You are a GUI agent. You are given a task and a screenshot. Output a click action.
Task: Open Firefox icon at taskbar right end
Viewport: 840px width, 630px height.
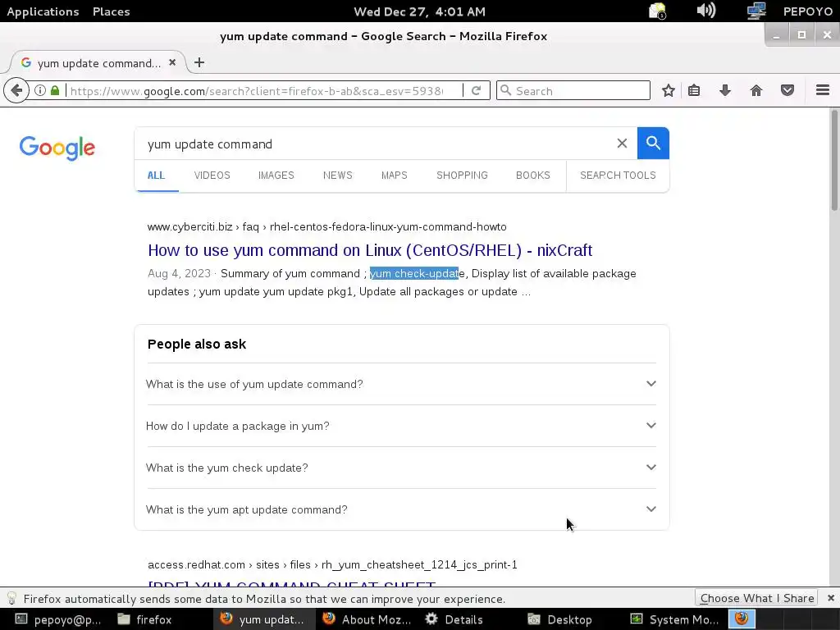click(x=742, y=619)
